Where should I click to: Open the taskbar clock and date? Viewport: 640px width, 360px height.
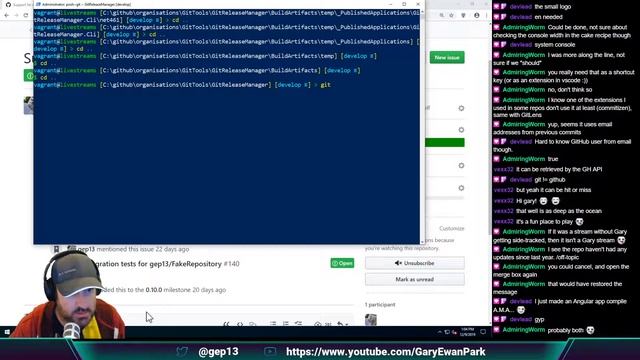(x=467, y=332)
